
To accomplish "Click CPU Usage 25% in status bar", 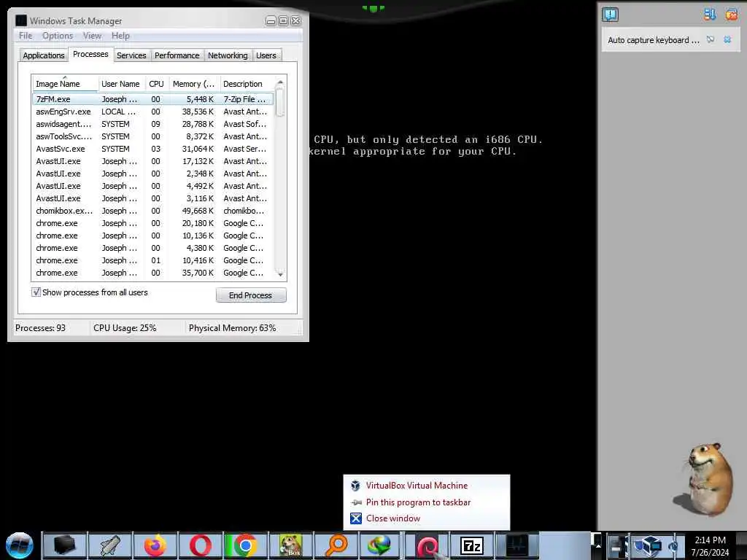I will point(125,328).
